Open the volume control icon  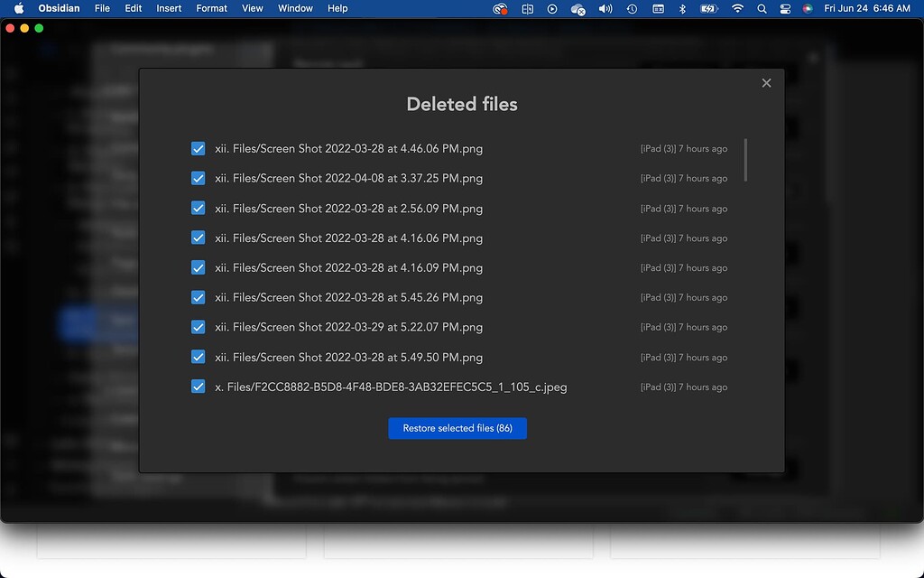[x=605, y=8]
